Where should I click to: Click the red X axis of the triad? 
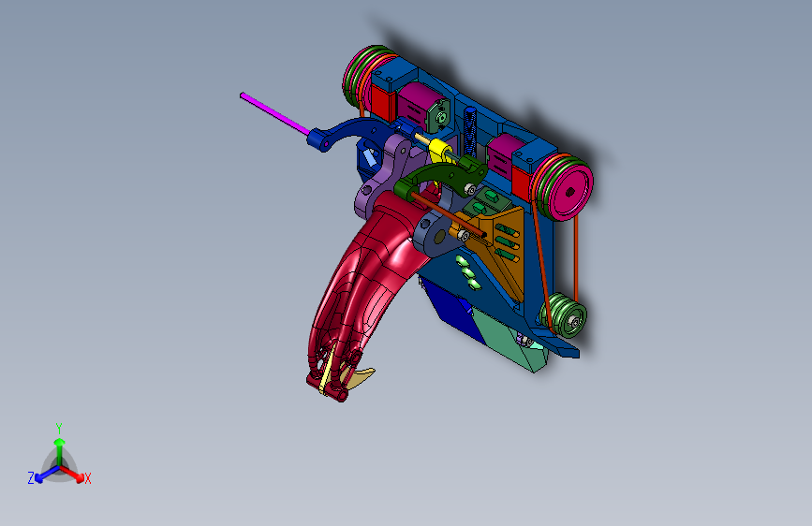click(x=78, y=476)
